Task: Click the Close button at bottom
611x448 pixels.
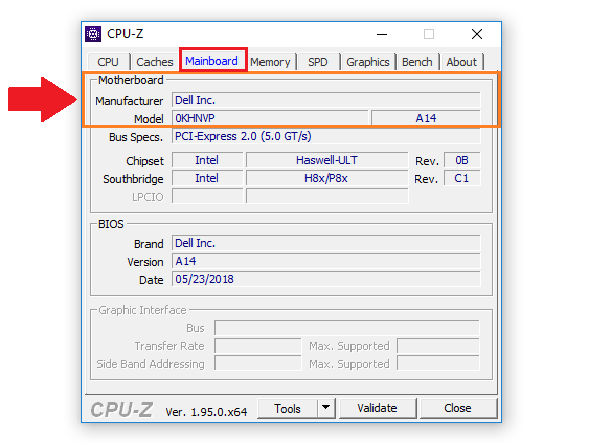Action: (458, 408)
